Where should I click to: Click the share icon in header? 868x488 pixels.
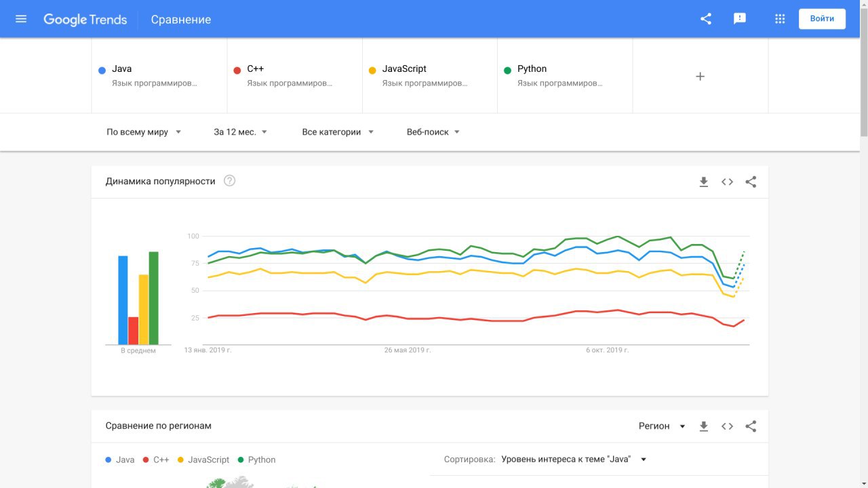click(x=706, y=19)
